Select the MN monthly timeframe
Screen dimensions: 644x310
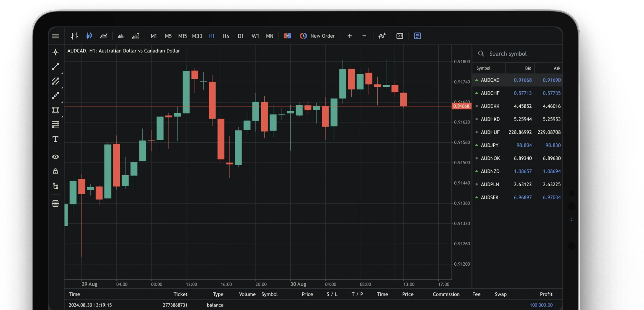point(270,36)
